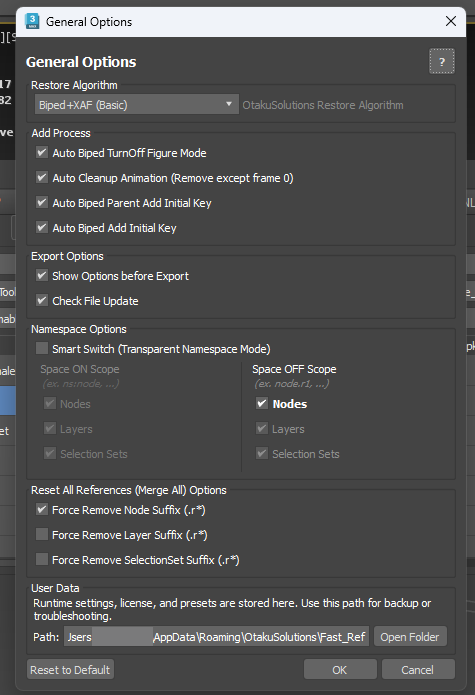Click the '(ex. node.r1, ...)' hint text
The image size is (475, 695).
click(x=292, y=384)
